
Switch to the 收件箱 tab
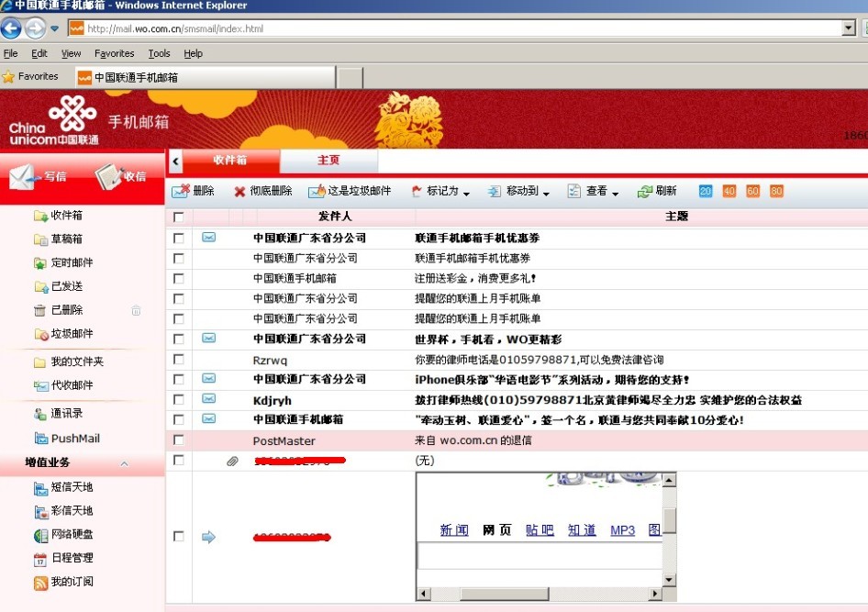pyautogui.click(x=230, y=161)
